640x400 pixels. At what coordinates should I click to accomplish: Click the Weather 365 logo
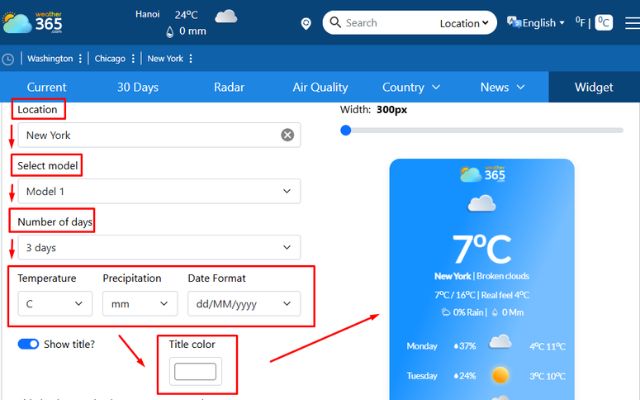pos(33,22)
